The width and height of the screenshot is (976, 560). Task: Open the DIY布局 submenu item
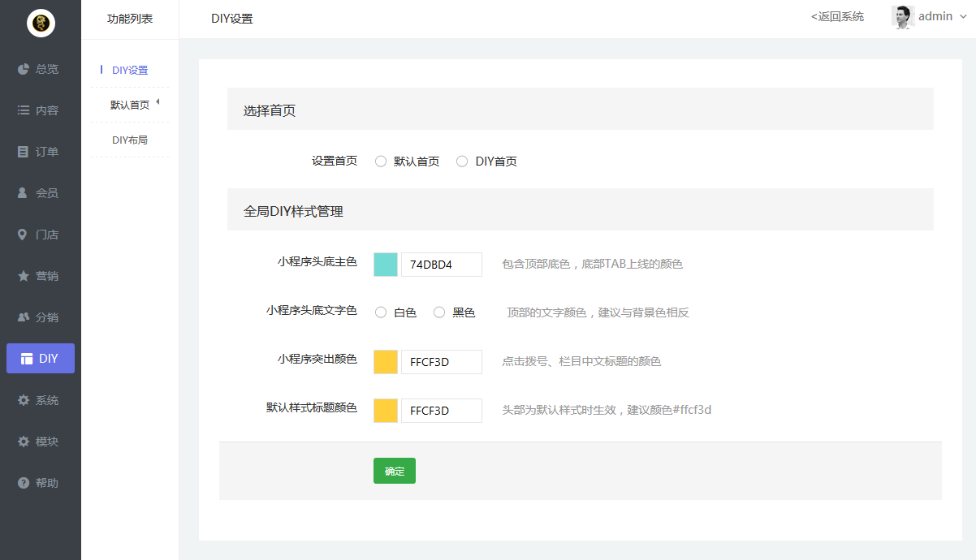tap(130, 140)
